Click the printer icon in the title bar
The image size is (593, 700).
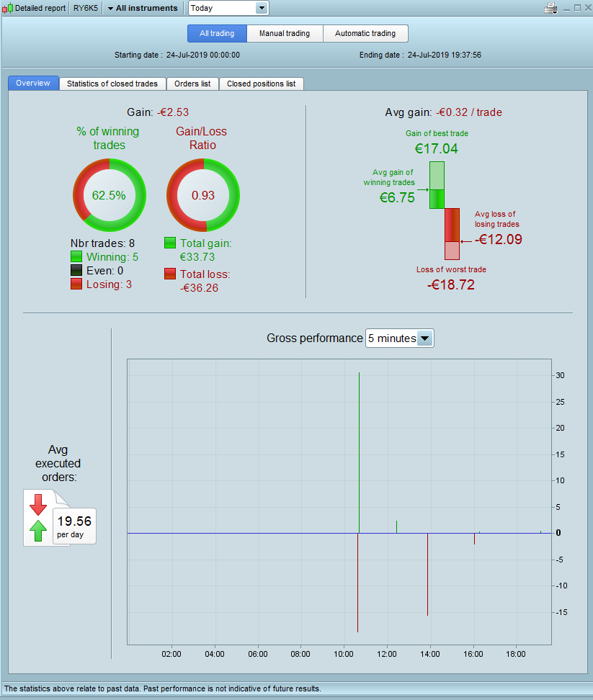click(x=550, y=8)
